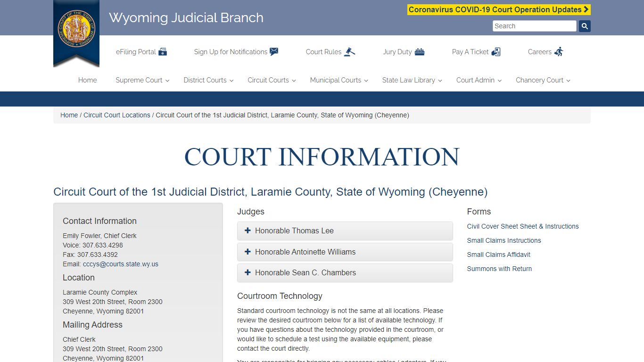644x362 pixels.
Task: Click the Wyoming Supreme Court seal logo
Action: click(76, 29)
